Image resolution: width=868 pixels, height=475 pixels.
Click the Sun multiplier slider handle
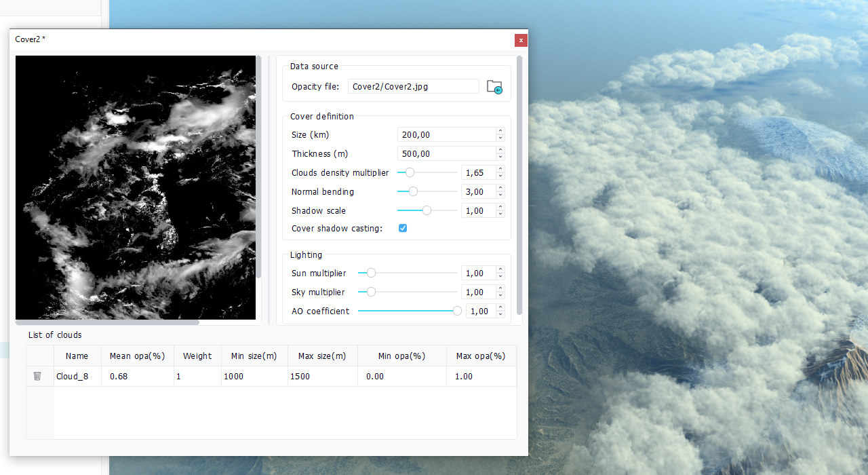pos(371,273)
